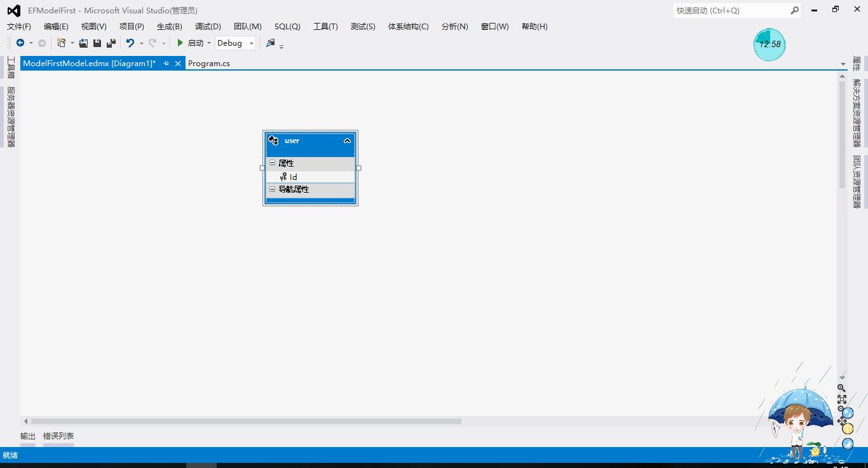
Task: Open the 属性 panel on right edge
Action: pyautogui.click(x=857, y=64)
